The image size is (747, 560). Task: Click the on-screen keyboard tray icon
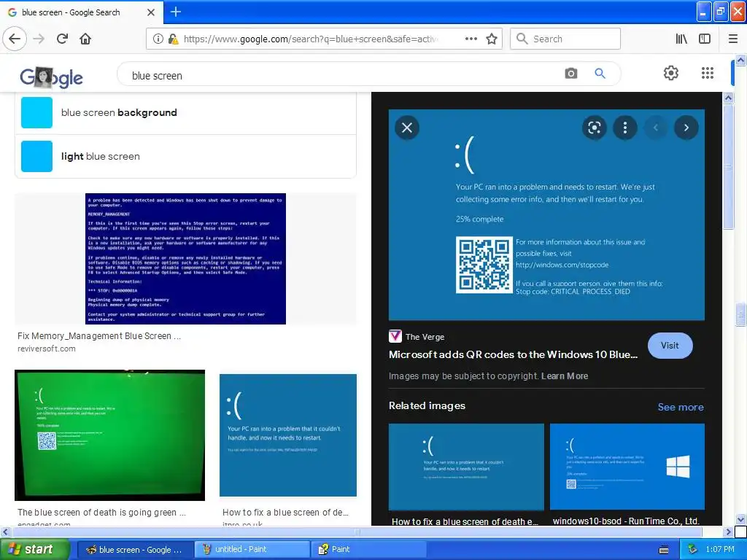pos(664,550)
